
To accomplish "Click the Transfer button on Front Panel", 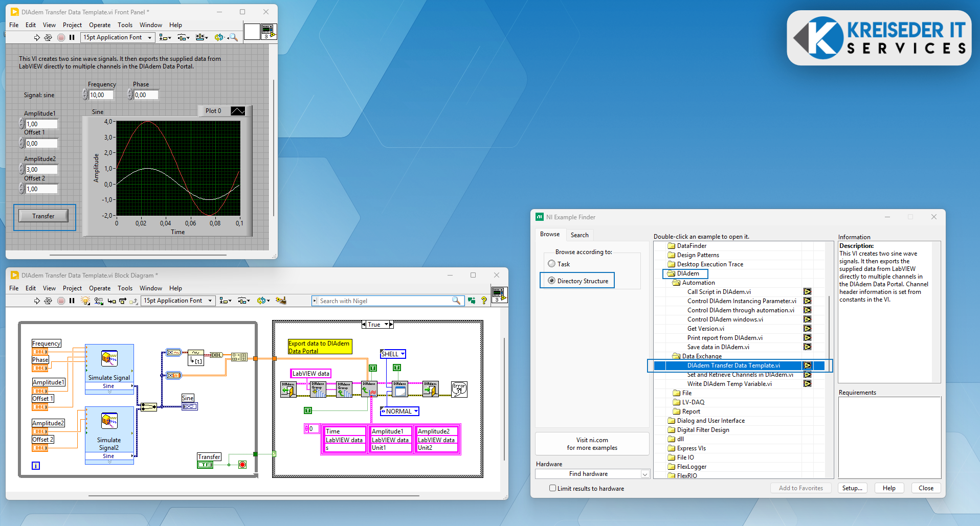I will pyautogui.click(x=43, y=216).
